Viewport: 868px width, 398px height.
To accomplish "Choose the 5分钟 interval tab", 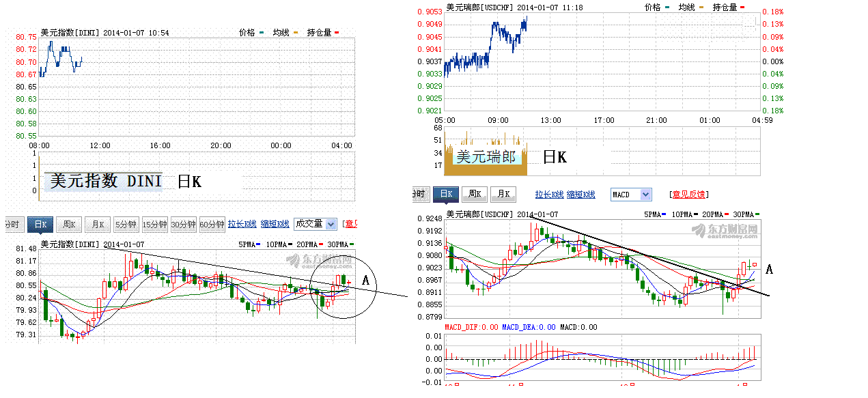I will coord(126,224).
